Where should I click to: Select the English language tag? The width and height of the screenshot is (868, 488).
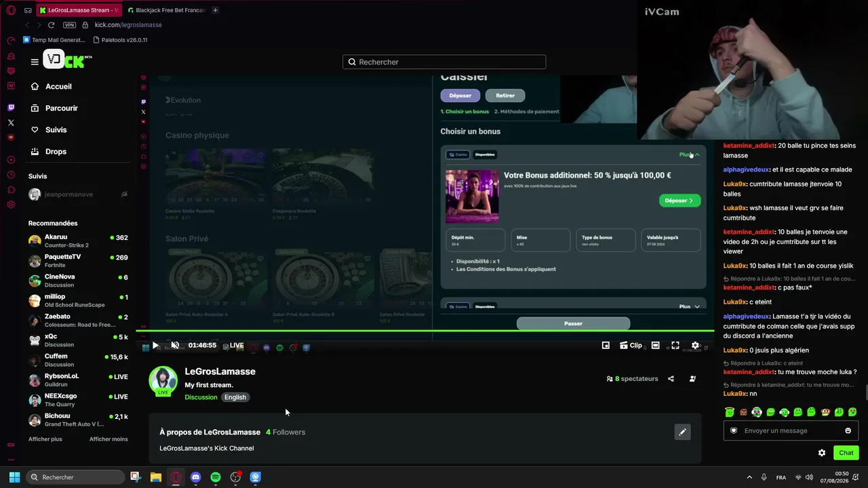(235, 397)
